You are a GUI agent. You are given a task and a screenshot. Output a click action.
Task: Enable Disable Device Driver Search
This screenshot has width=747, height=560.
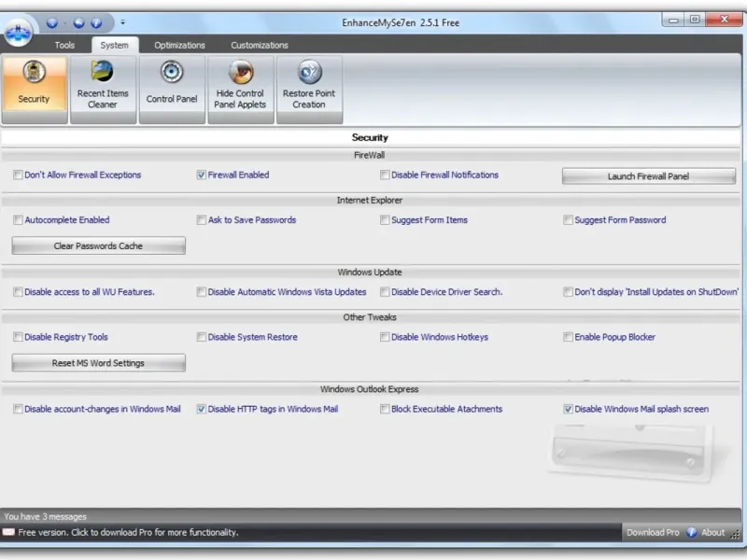[385, 291]
